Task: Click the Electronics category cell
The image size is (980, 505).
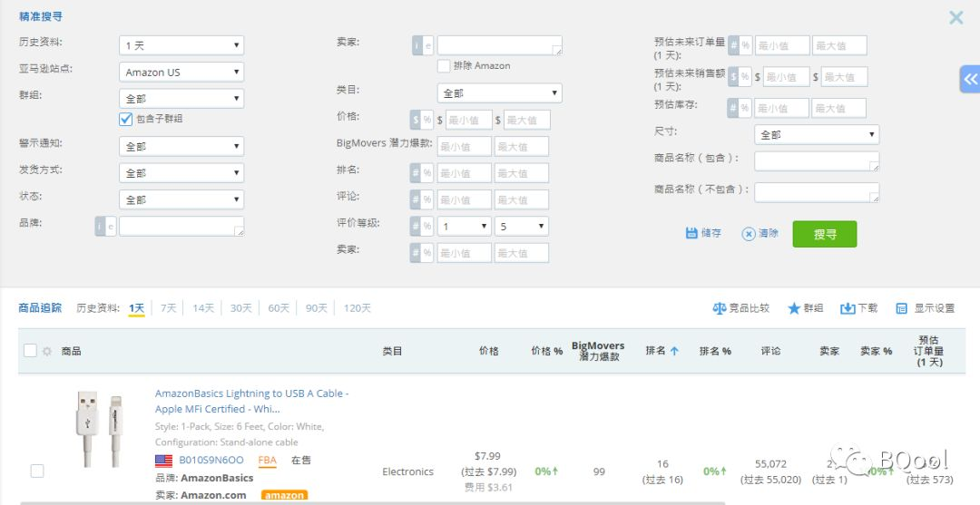Action: click(408, 471)
